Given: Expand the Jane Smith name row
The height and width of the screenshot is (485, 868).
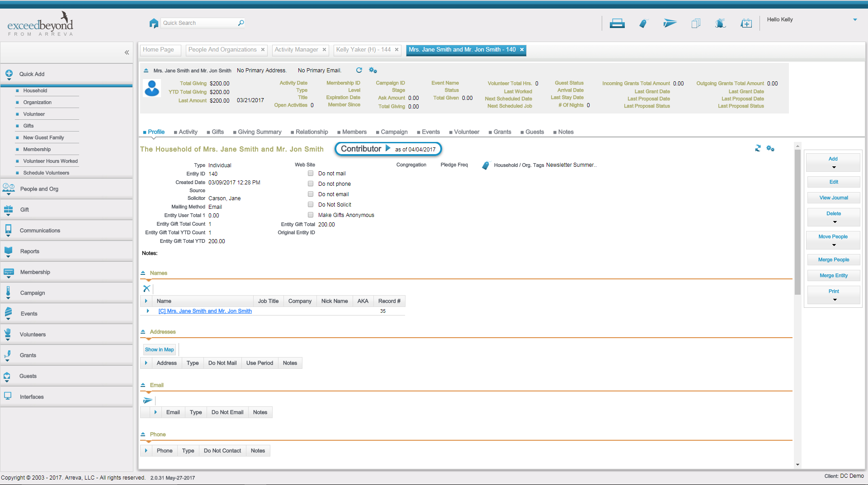Looking at the screenshot, I should [x=148, y=311].
